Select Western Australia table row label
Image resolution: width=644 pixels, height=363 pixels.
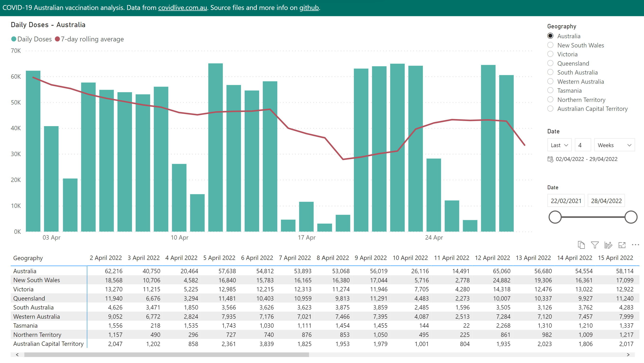pos(37,317)
